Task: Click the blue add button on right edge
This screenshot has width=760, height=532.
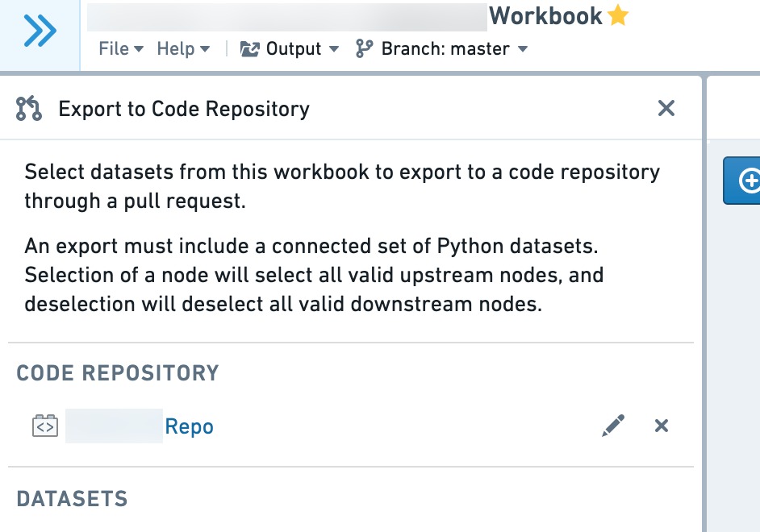Action: 742,181
